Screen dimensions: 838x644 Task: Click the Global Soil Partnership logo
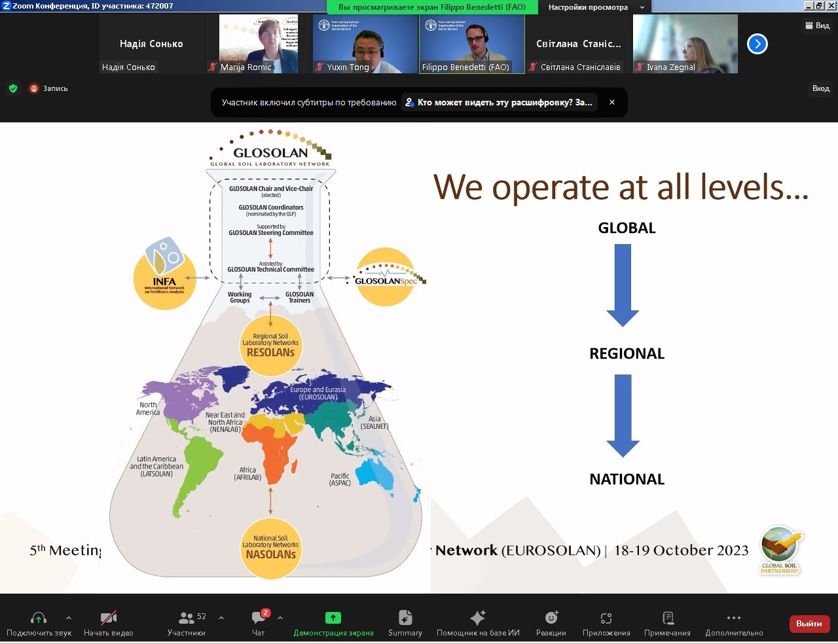[x=780, y=550]
